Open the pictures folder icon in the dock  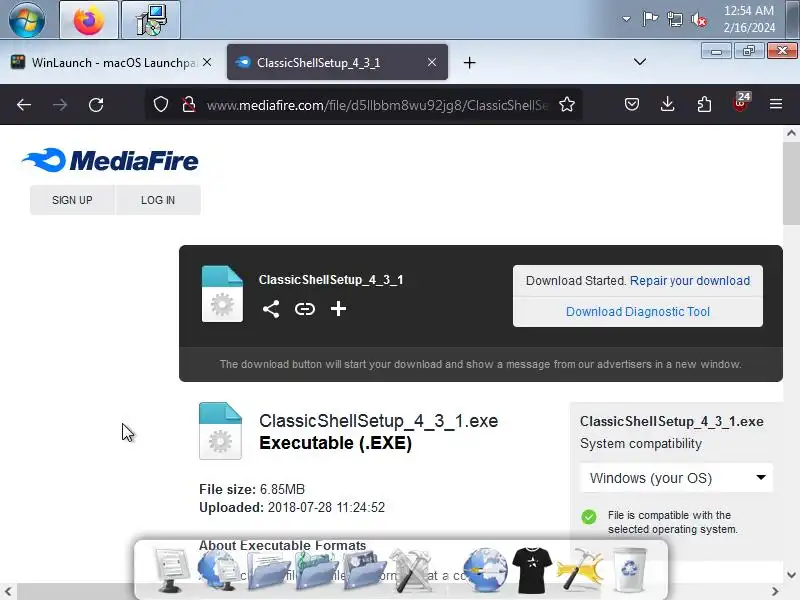(365, 570)
